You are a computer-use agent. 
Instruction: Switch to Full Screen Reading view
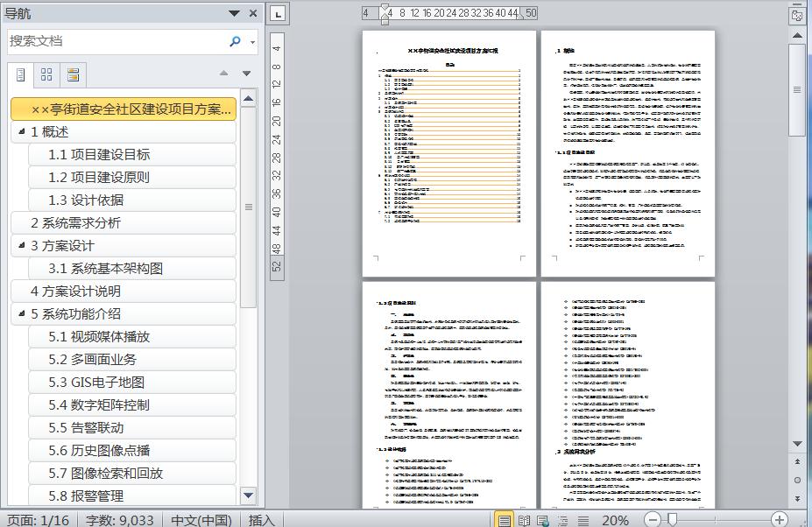coord(524,520)
